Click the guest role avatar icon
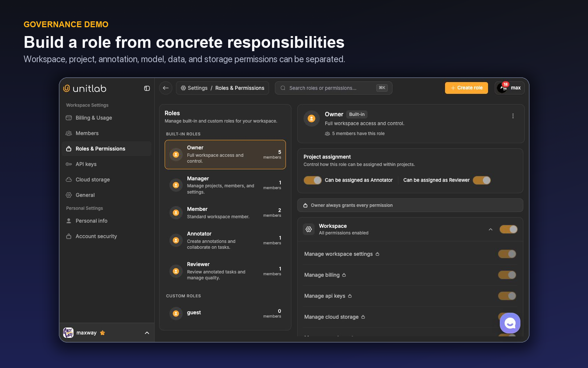The image size is (588, 368). tap(176, 314)
